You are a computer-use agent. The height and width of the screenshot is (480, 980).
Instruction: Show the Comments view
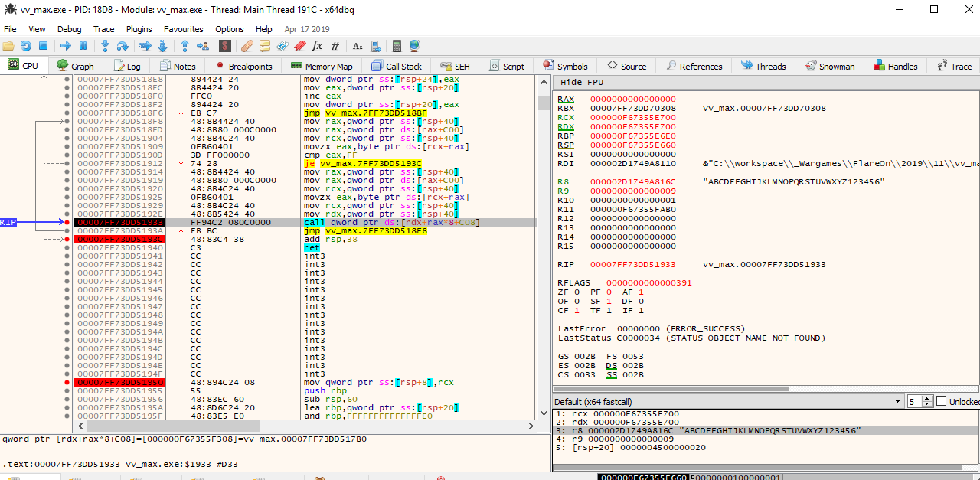(x=265, y=46)
